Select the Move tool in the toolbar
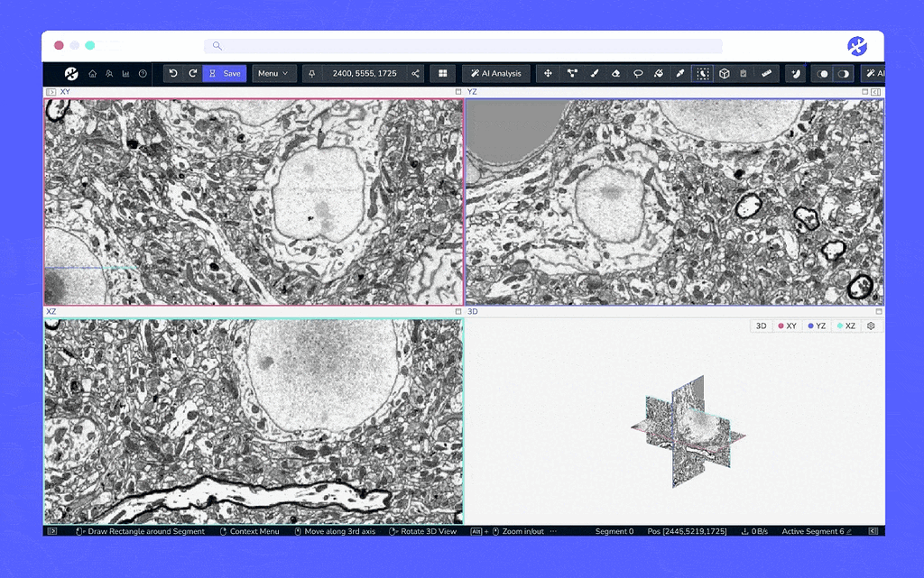Image resolution: width=924 pixels, height=578 pixels. [x=549, y=73]
